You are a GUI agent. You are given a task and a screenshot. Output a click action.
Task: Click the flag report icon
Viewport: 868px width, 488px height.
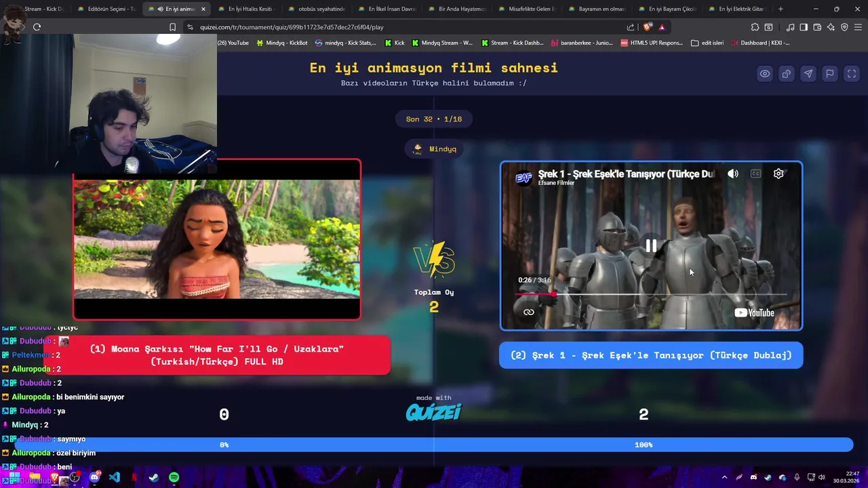(x=829, y=74)
